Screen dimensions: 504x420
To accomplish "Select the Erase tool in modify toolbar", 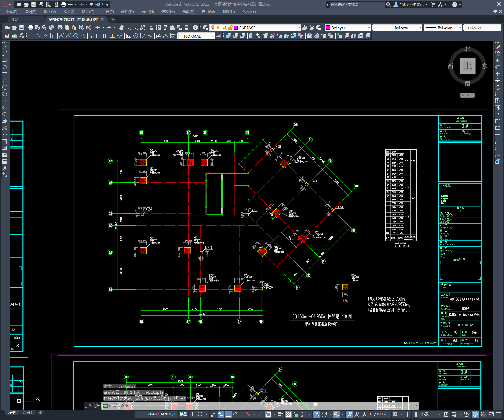I will (x=498, y=47).
